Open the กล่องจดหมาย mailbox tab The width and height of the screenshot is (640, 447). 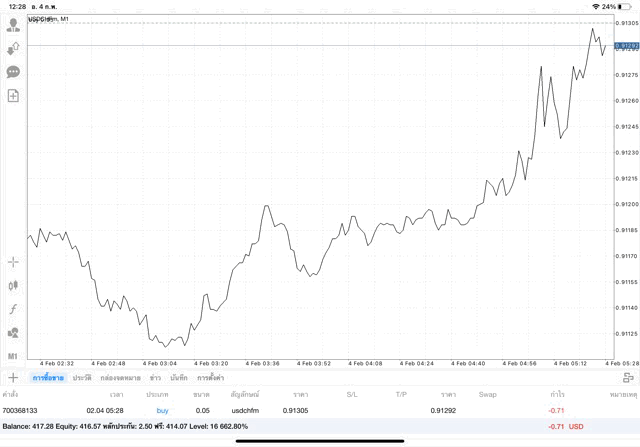pos(121,378)
